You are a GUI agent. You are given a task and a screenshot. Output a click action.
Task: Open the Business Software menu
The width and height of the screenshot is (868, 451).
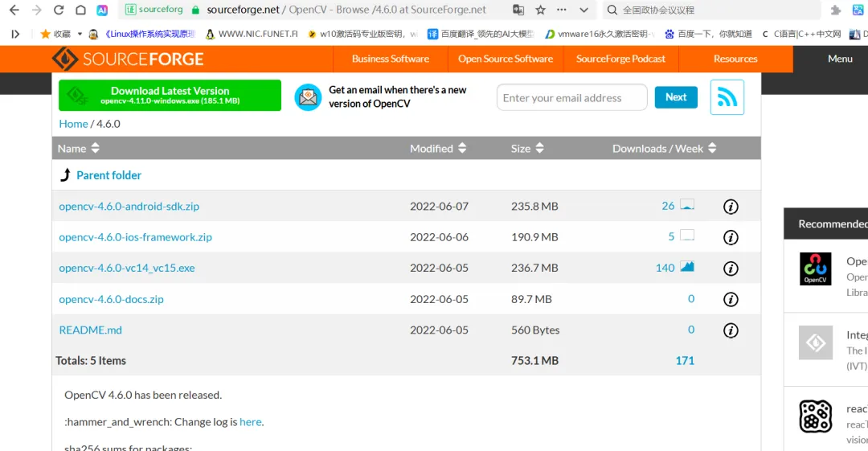[x=391, y=59]
